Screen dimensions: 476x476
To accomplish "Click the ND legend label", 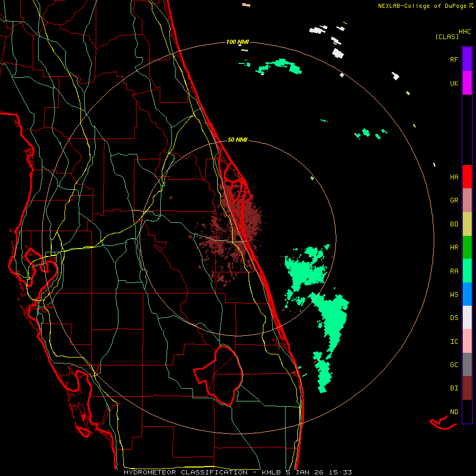I will tap(454, 412).
